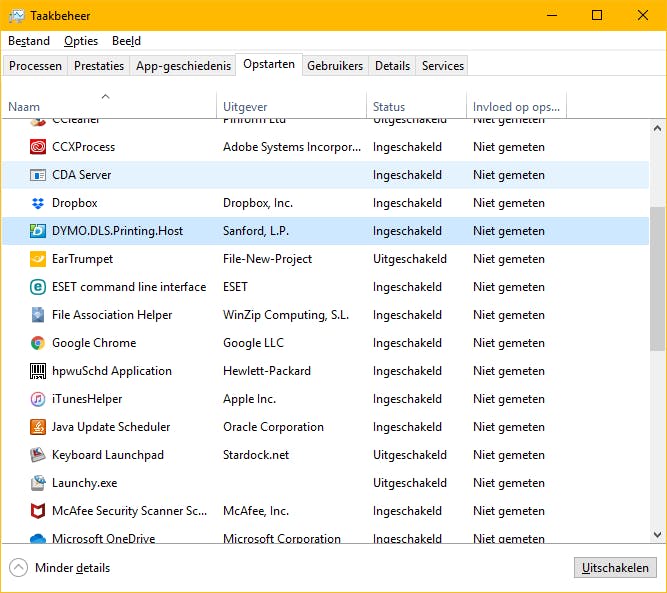Click the Keyboard Launchpad icon
The height and width of the screenshot is (593, 667).
click(38, 455)
